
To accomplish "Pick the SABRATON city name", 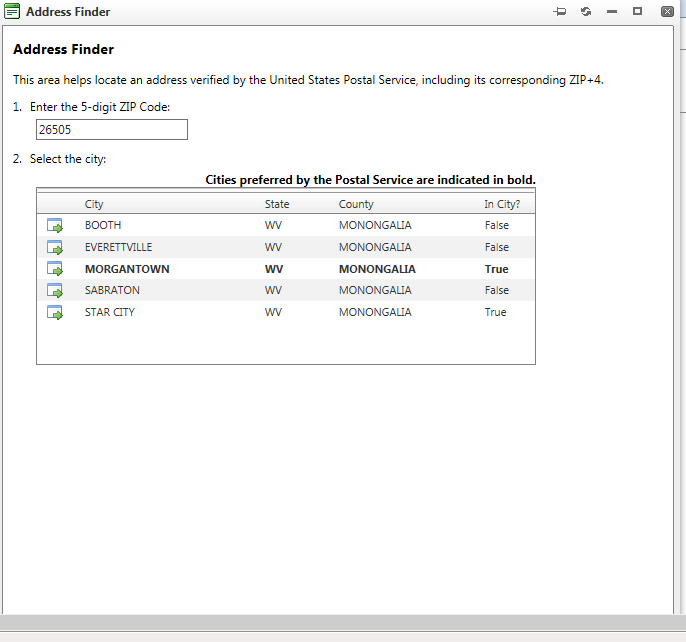I will coord(112,290).
